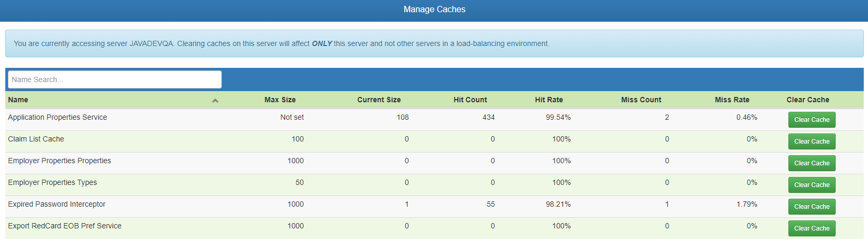The height and width of the screenshot is (248, 868).
Task: Clear cache for Employer Properties Types
Action: click(811, 185)
